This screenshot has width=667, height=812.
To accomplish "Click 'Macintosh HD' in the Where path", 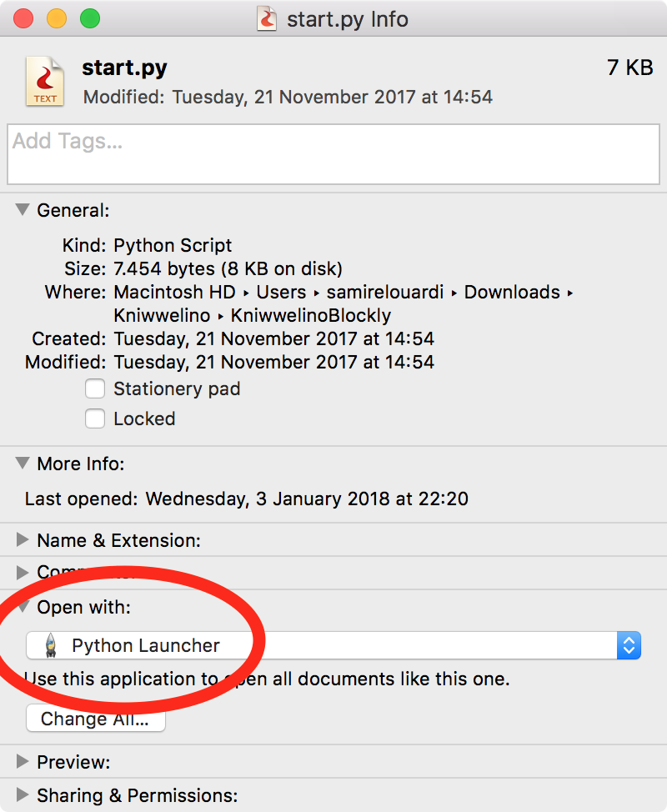I will [175, 292].
